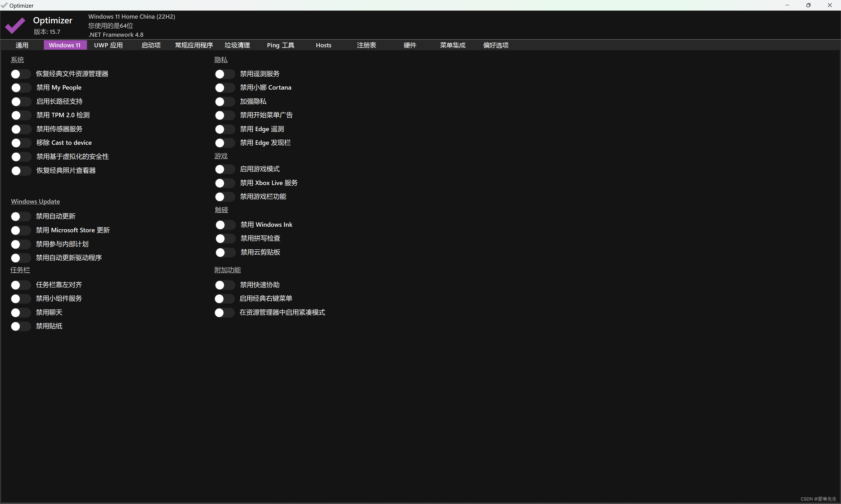Click the 版本: 15.7 text
Image resolution: width=841 pixels, height=504 pixels.
47,32
